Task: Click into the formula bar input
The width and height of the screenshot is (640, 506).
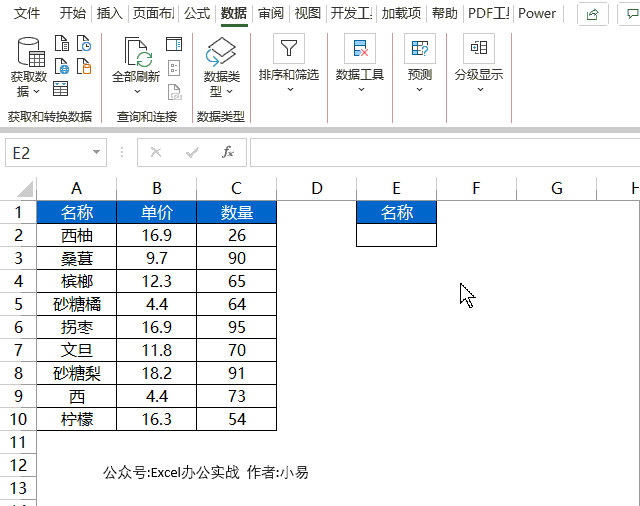Action: click(x=445, y=153)
